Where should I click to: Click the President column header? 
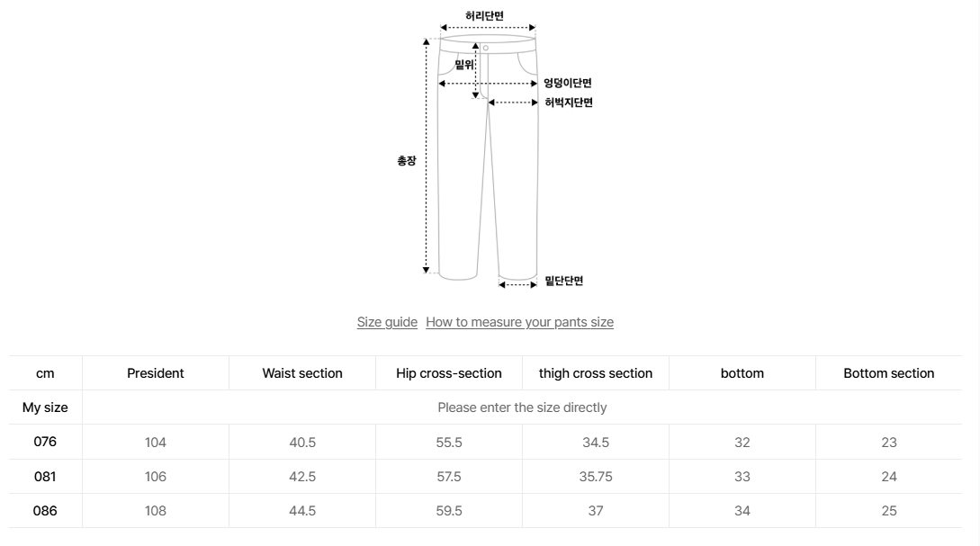155,373
